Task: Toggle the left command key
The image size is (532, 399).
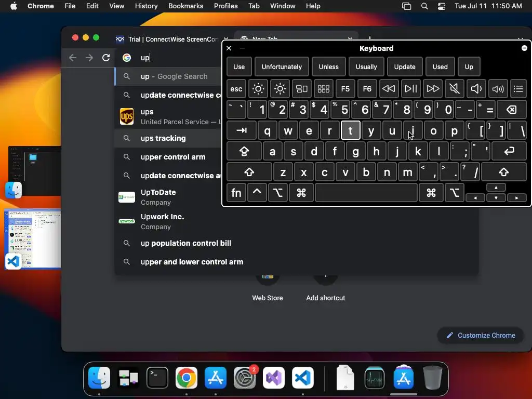Action: point(301,193)
